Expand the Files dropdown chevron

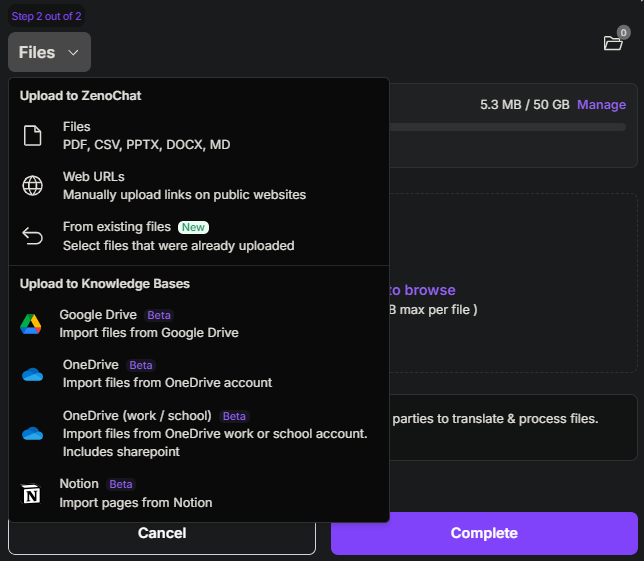[73, 53]
